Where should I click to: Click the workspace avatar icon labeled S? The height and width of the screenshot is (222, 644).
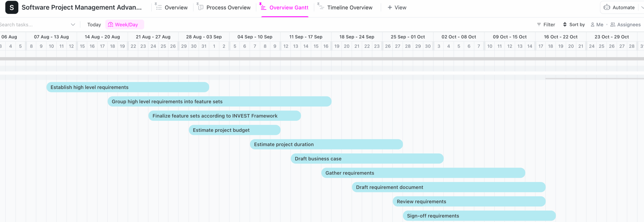point(12,7)
